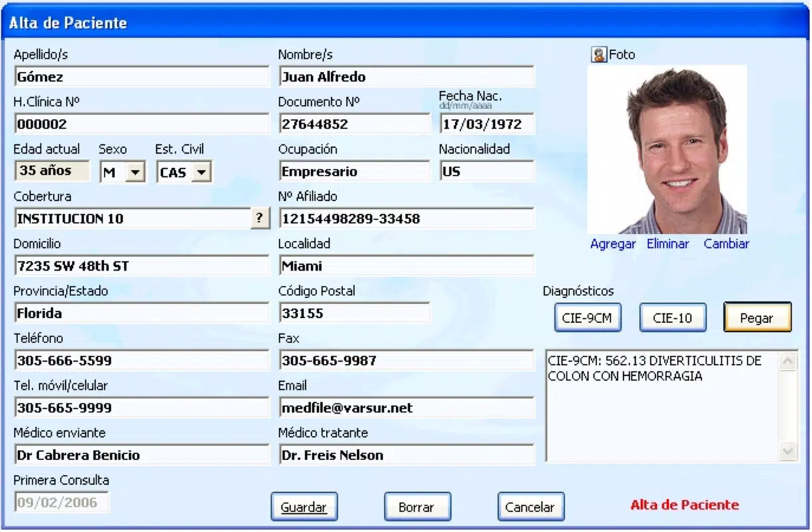Image resolution: width=812 pixels, height=532 pixels.
Task: Open the CIE-10 diagnostics button
Action: point(672,318)
